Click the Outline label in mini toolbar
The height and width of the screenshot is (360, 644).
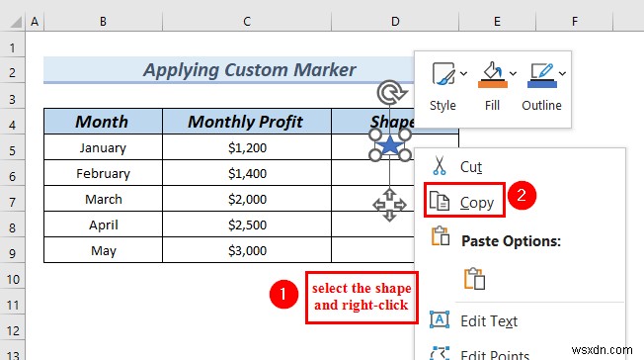pyautogui.click(x=541, y=105)
